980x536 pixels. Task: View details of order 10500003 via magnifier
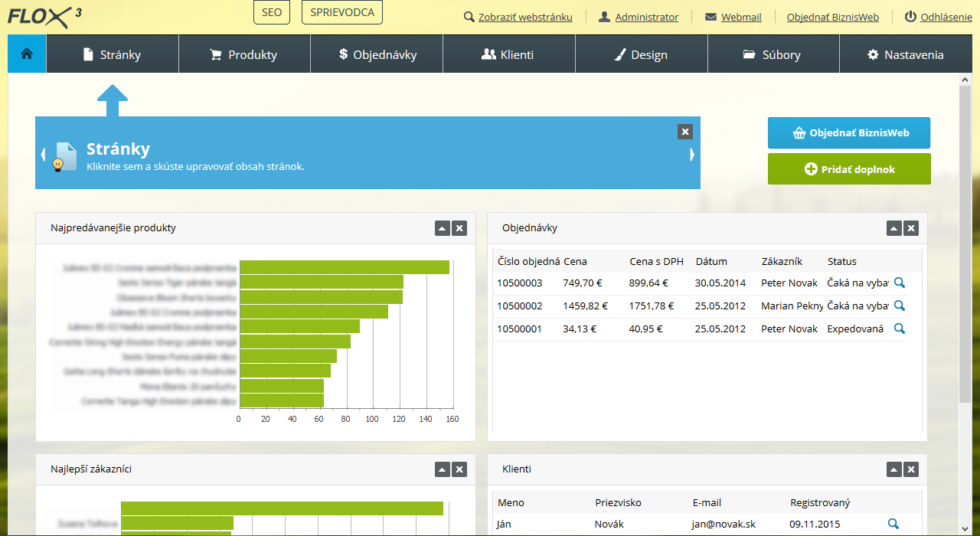[x=900, y=283]
